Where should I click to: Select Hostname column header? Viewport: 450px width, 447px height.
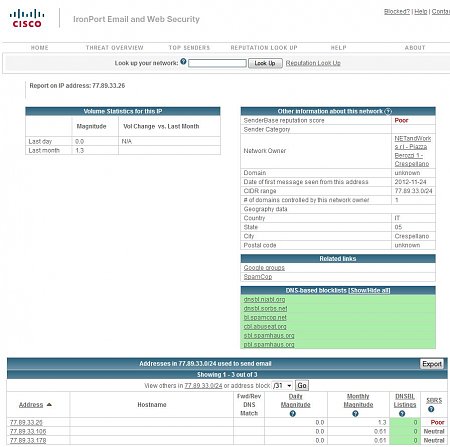pyautogui.click(x=152, y=405)
